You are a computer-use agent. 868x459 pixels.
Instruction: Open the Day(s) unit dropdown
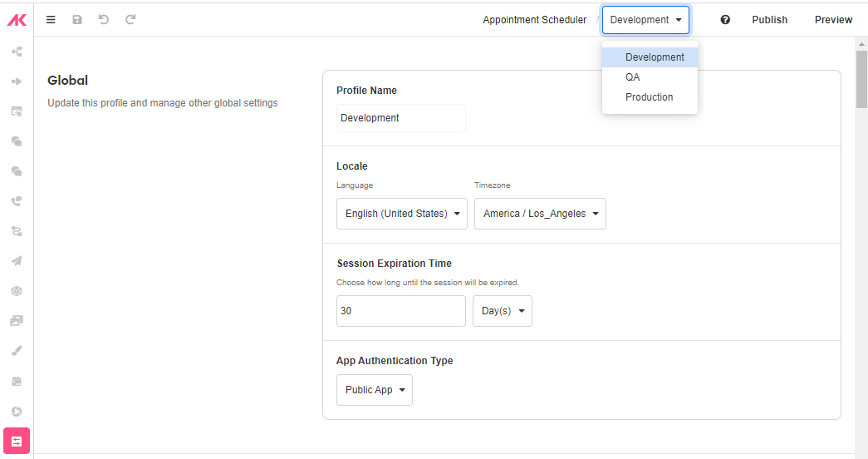pos(503,311)
